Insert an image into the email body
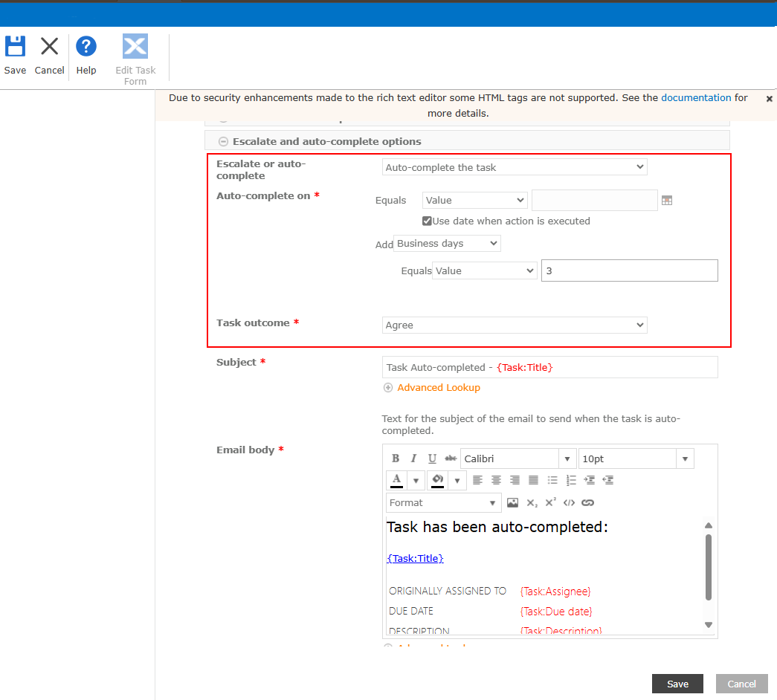Viewport: 777px width, 700px height. point(512,503)
